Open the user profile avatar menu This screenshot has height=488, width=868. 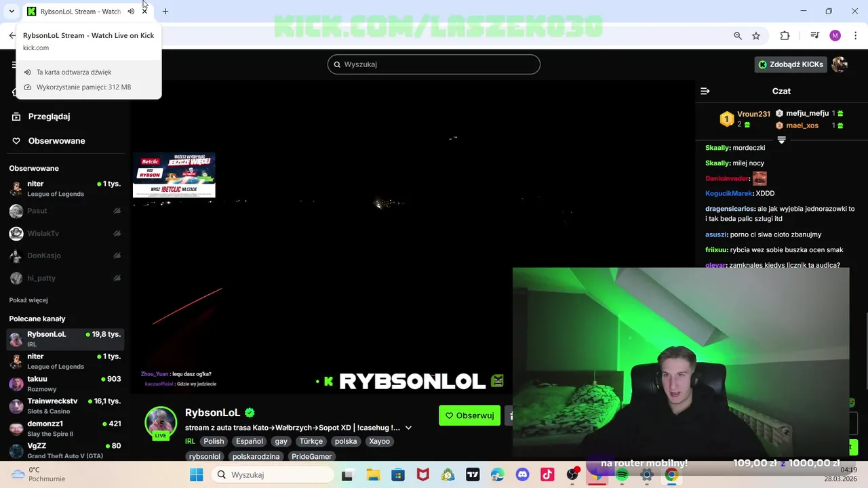click(840, 64)
